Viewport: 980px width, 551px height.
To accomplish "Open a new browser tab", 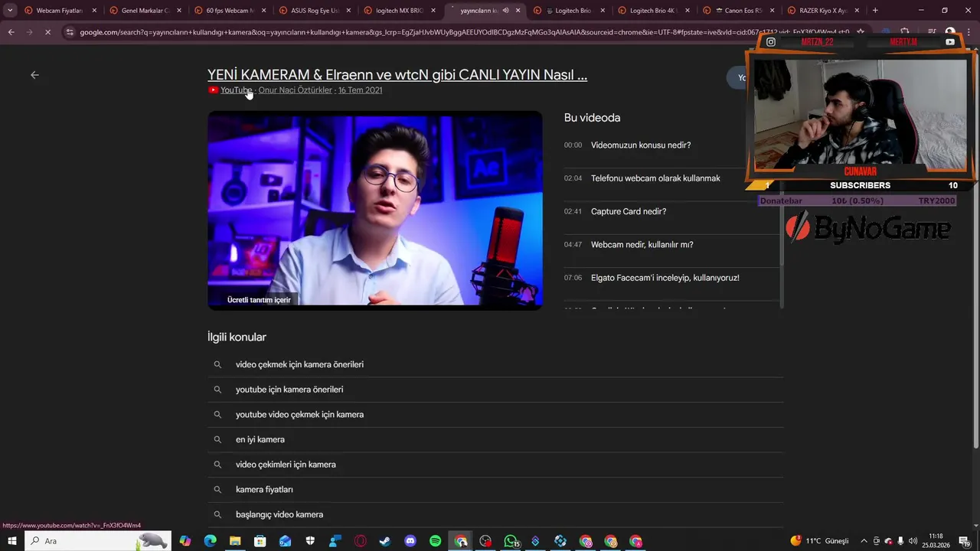I will tap(875, 11).
